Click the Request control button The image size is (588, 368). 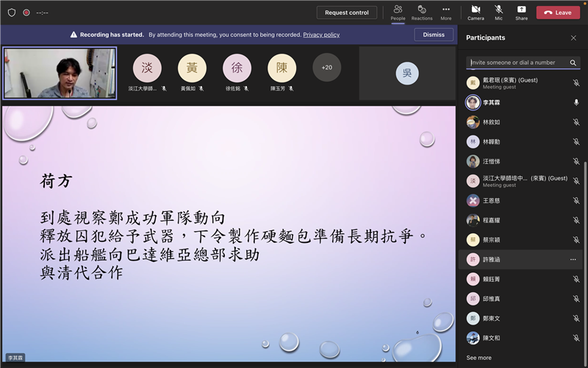pos(347,13)
